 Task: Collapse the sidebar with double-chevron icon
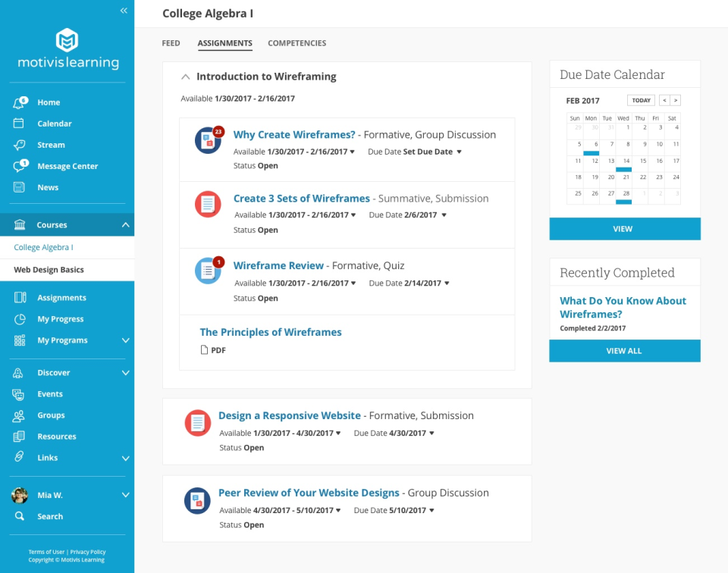tap(124, 11)
